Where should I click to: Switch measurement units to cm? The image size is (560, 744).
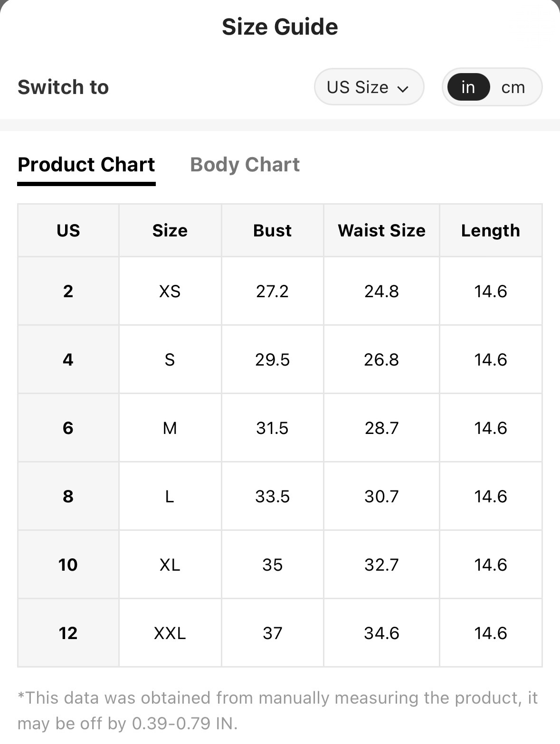[x=513, y=87]
